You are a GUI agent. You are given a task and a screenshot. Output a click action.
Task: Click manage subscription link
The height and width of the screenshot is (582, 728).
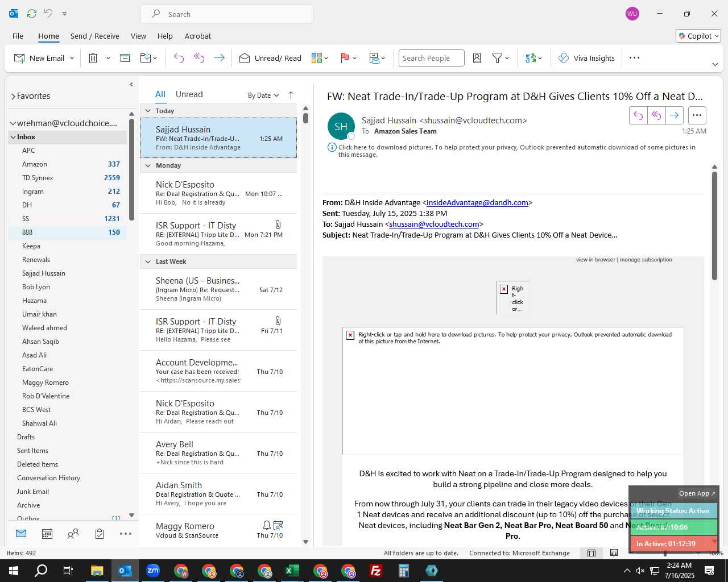[x=646, y=260]
